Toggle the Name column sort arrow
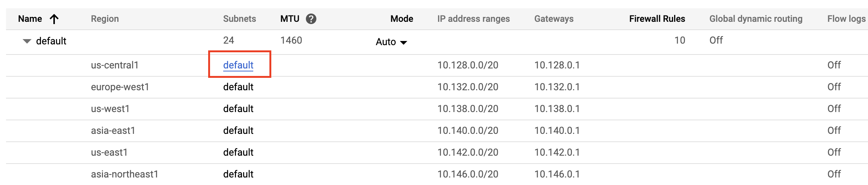 [54, 19]
